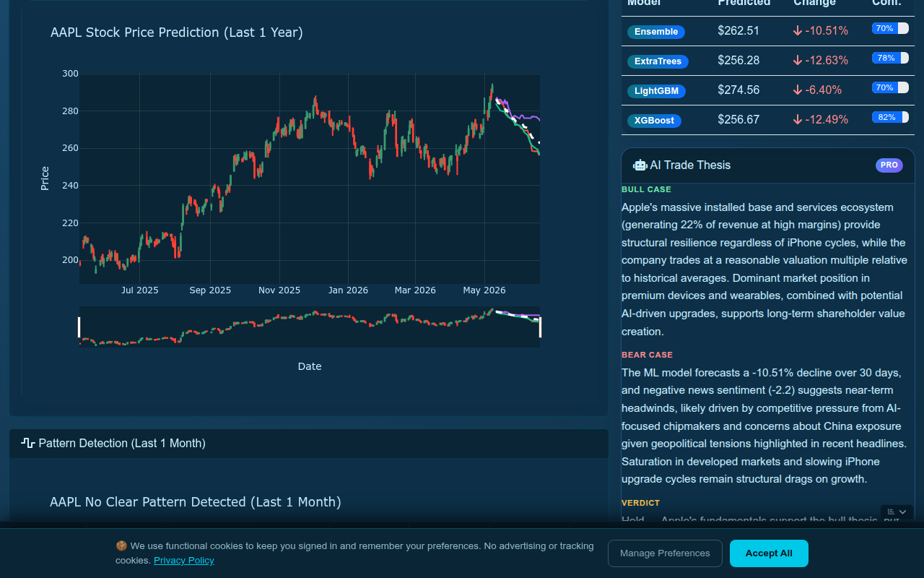The image size is (924, 578).
Task: Click the Pattern Detection (Last 1 Month) heading
Action: pyautogui.click(x=122, y=443)
